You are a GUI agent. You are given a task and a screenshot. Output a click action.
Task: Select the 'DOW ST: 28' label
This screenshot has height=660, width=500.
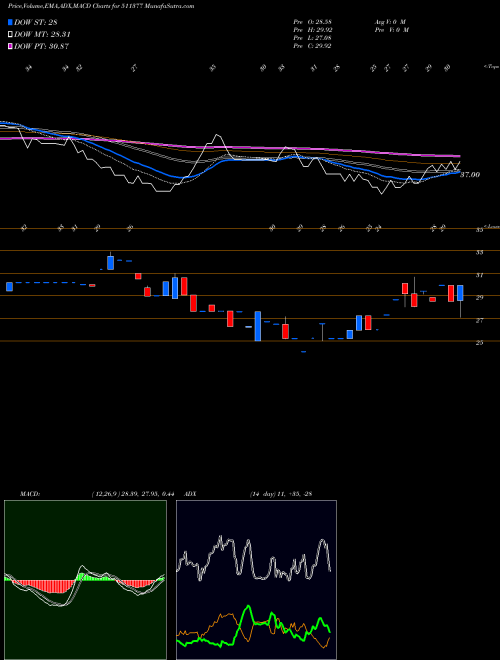tap(35, 22)
